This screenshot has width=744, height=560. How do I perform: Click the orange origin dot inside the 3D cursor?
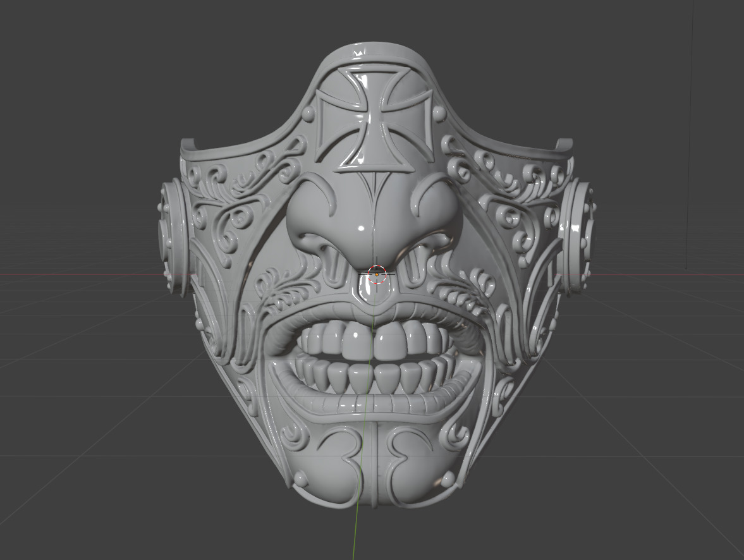pyautogui.click(x=376, y=274)
